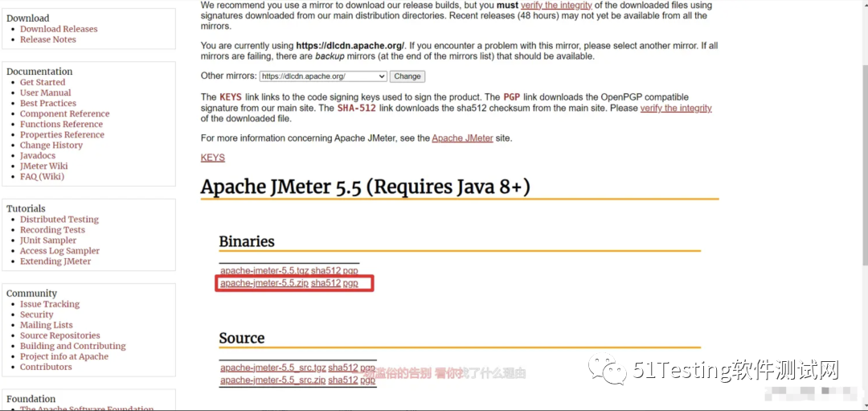
Task: Click the Tutorials sidebar heading
Action: (26, 209)
